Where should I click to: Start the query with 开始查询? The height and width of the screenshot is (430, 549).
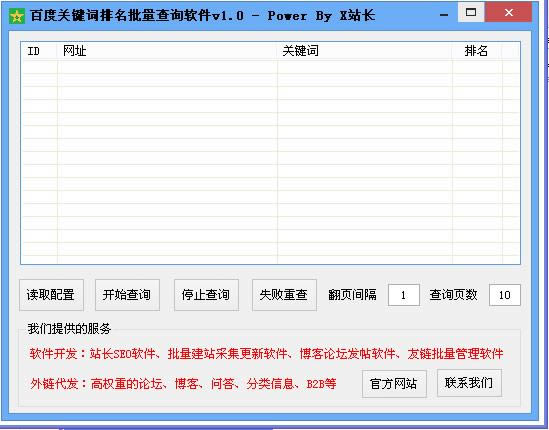click(x=127, y=295)
